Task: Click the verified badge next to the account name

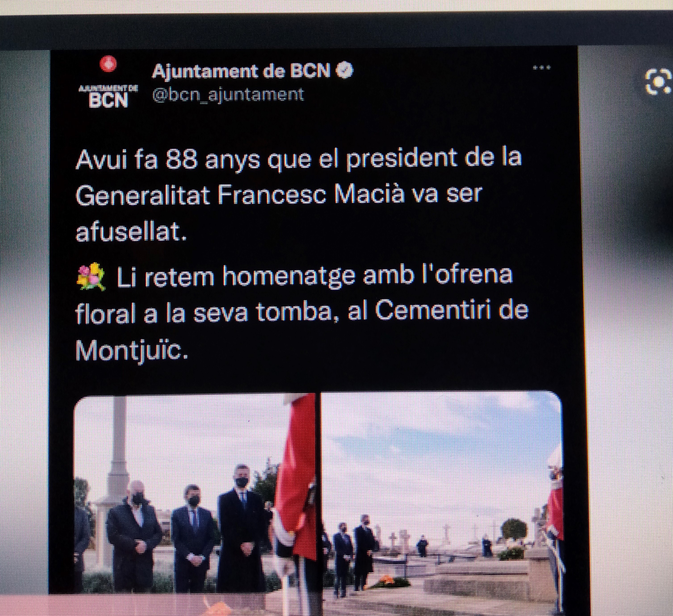Action: (344, 71)
